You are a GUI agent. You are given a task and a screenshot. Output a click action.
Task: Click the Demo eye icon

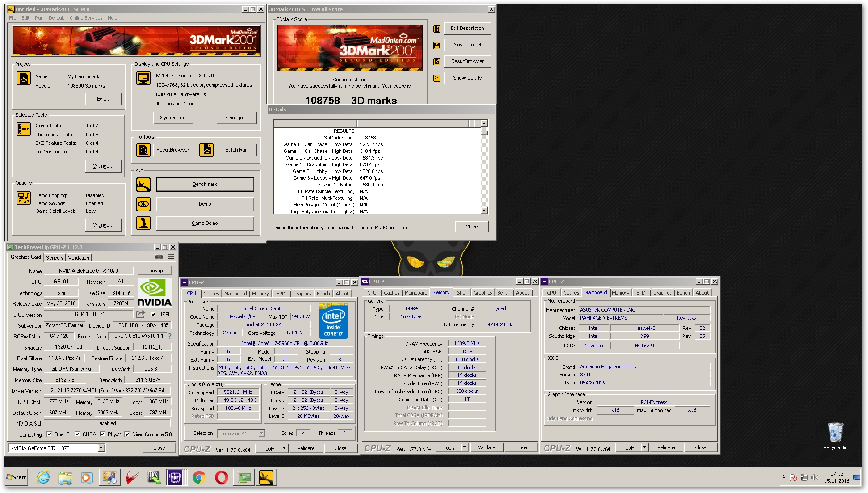[143, 204]
